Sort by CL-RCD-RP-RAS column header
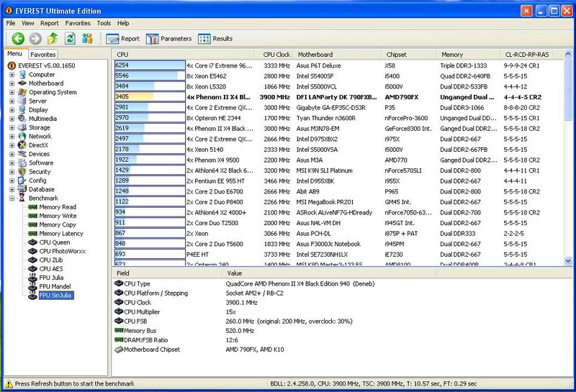This screenshot has height=392, width=576. pos(527,55)
